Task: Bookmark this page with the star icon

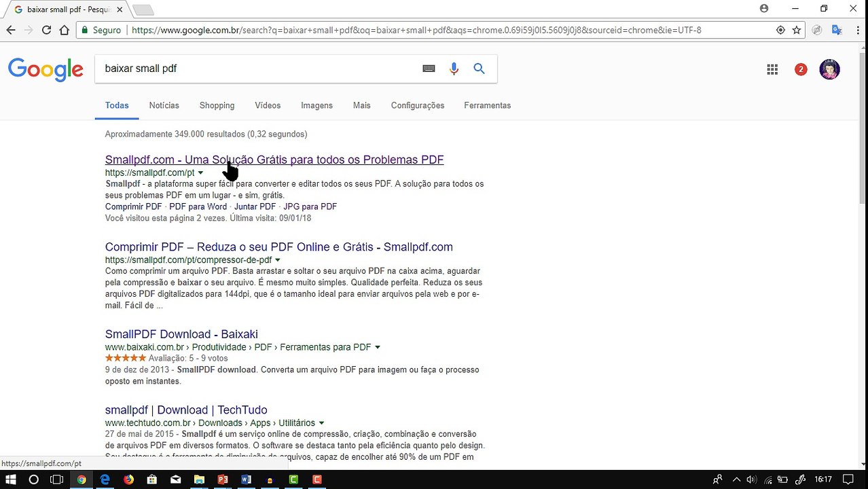Action: click(797, 30)
